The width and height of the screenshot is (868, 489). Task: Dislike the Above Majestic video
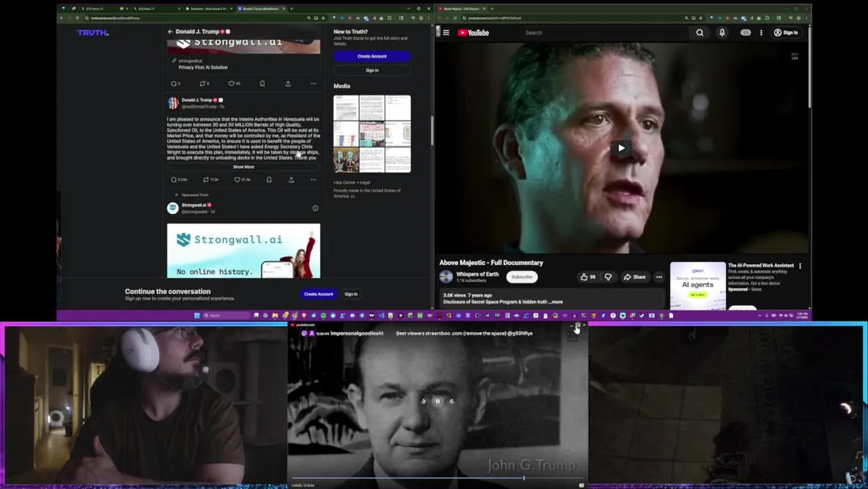tap(608, 277)
